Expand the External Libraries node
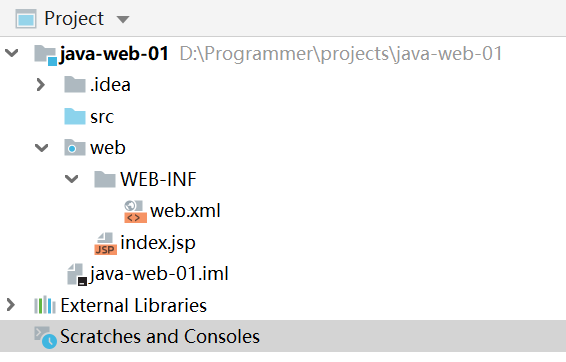 (11, 305)
